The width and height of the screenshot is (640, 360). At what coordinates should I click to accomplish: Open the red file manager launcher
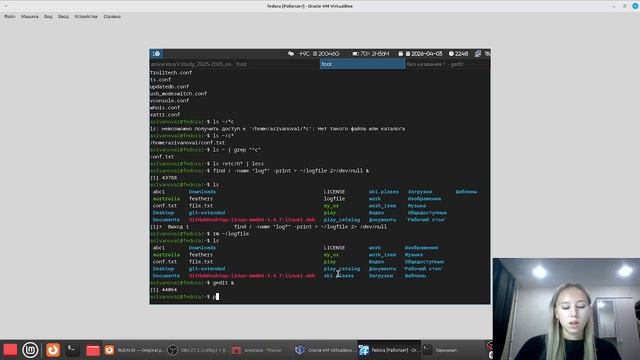(93, 350)
